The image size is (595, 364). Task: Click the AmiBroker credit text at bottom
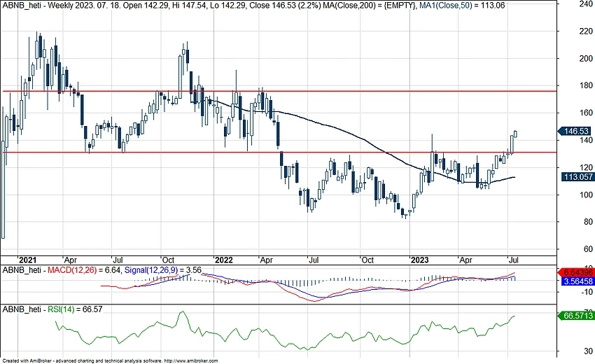click(110, 361)
